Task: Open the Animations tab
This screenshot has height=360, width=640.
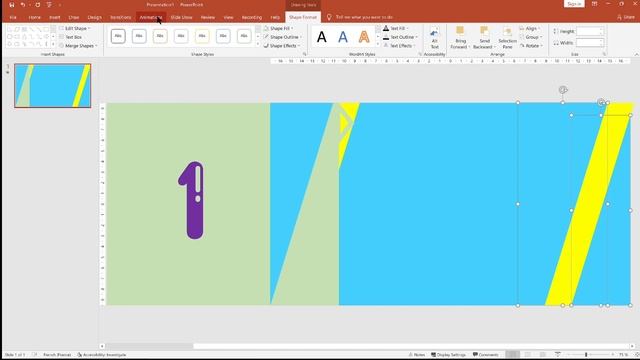Action: 151,18
